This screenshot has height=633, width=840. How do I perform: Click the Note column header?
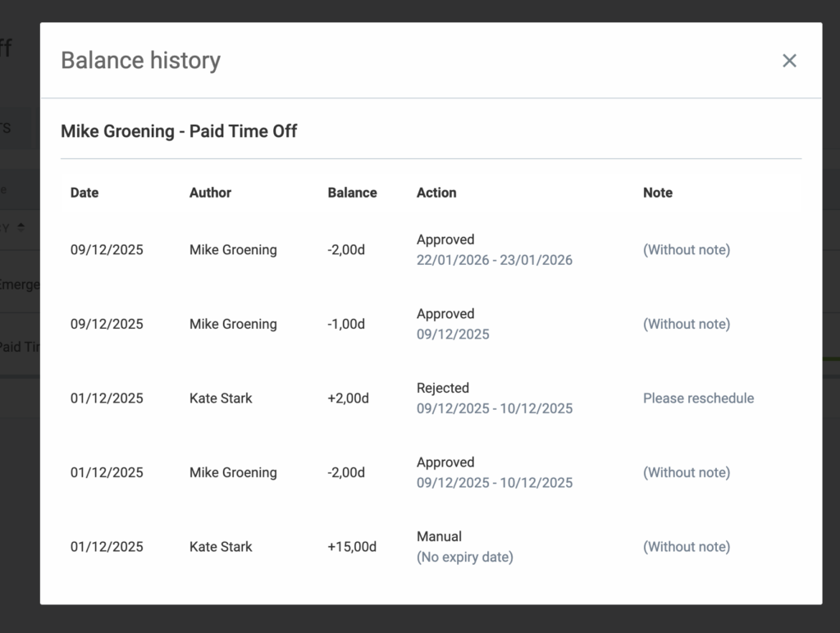pos(657,193)
